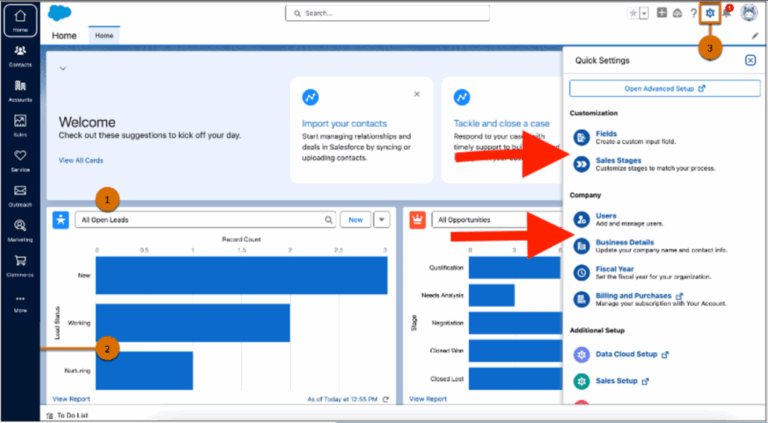Open Contacts in the left sidebar
This screenshot has width=768, height=423.
20,56
